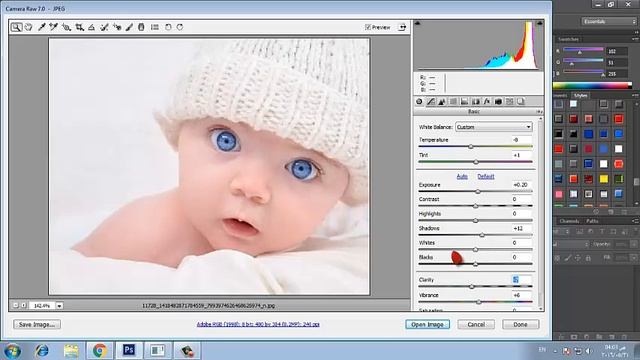Viewport: 640px width, 360px height.
Task: Click the Open Image button
Action: pos(427,324)
